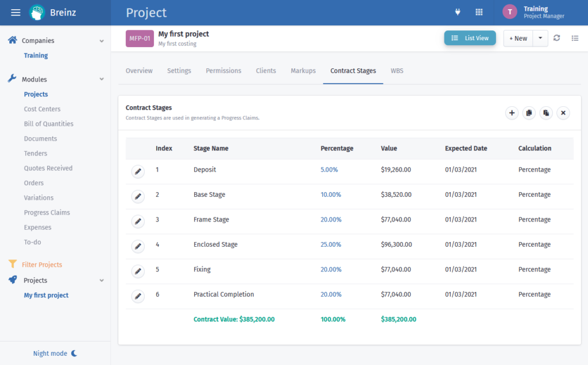Open the Markups tab
The width and height of the screenshot is (588, 365).
coord(303,71)
